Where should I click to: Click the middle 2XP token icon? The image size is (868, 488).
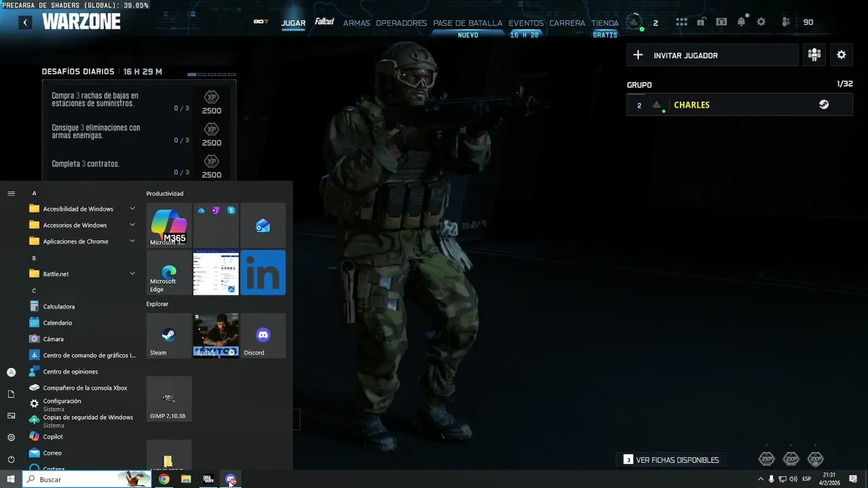(x=791, y=460)
